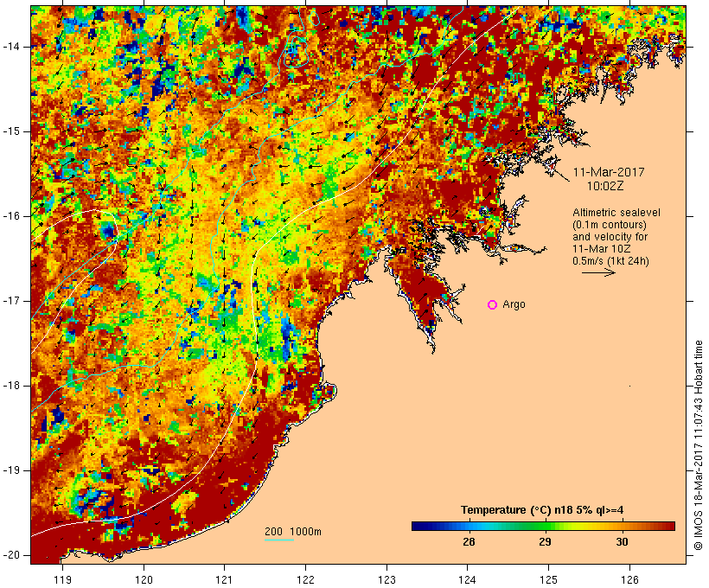Click the '122' longitude axis label
709x588 pixels.
(306, 579)
